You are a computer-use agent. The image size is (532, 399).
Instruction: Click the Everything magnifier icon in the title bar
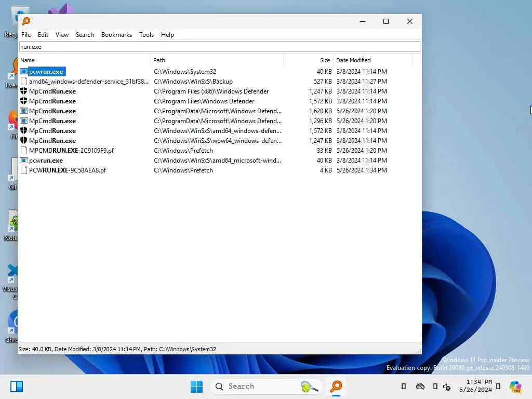(26, 21)
